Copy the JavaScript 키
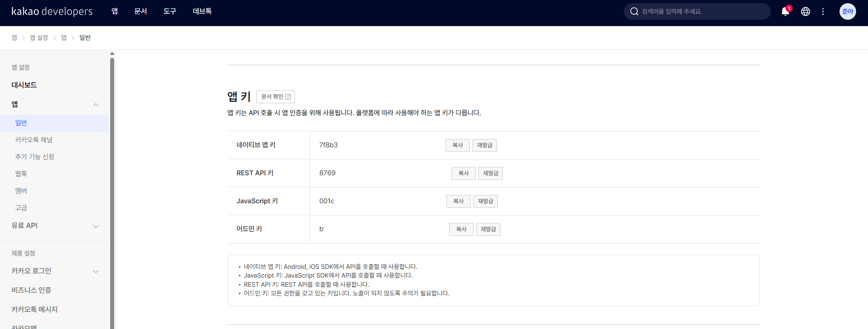Viewport: 868px width, 329px height. click(458, 201)
